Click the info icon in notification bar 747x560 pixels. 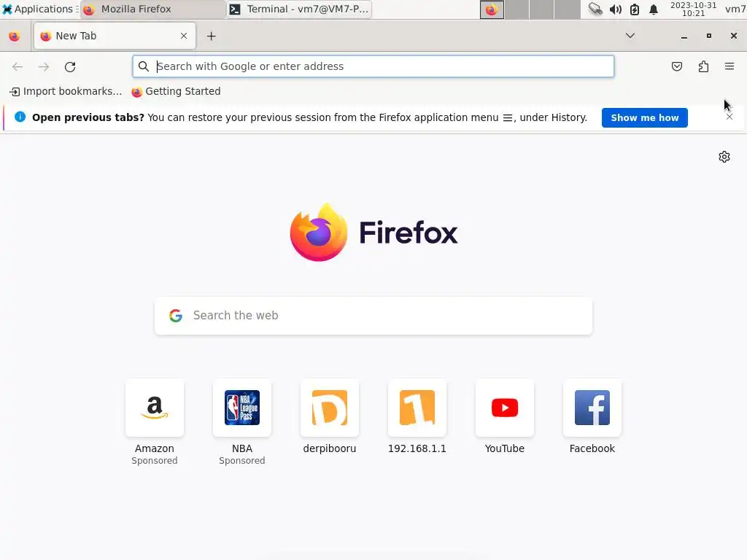point(20,117)
